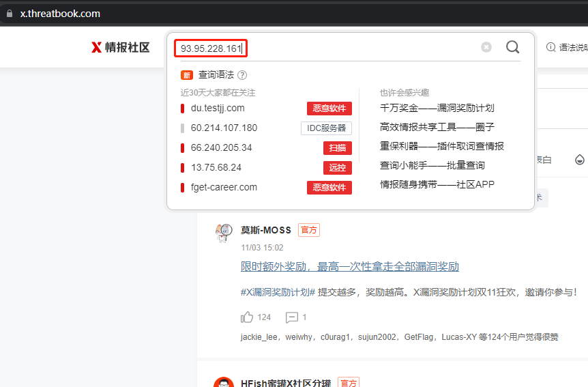588x387 pixels.
Task: Click user weiwhy in the likers list
Action: (299, 337)
